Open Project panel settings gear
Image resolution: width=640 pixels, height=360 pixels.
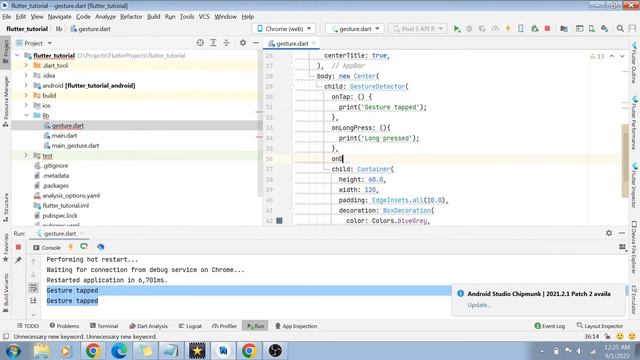coord(243,43)
